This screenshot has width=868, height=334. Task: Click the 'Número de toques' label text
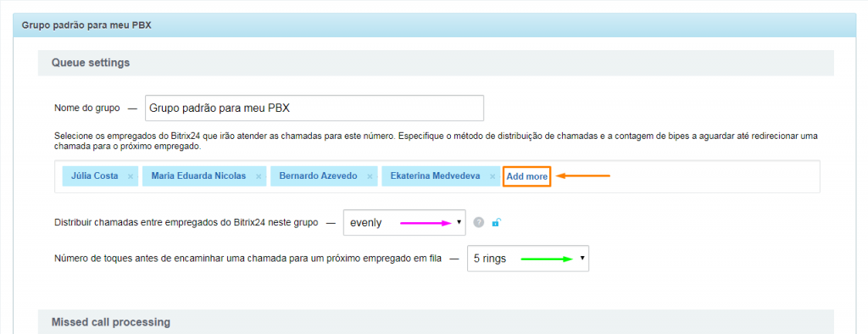pyautogui.click(x=248, y=259)
